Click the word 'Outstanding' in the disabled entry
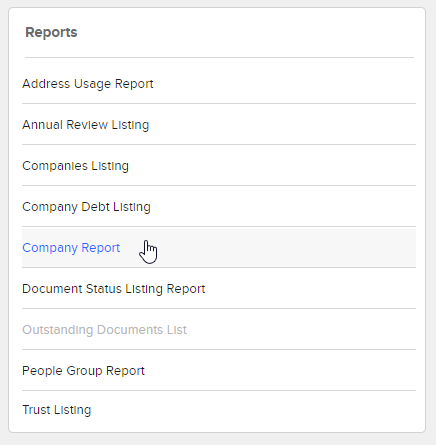436x445 pixels. click(58, 330)
